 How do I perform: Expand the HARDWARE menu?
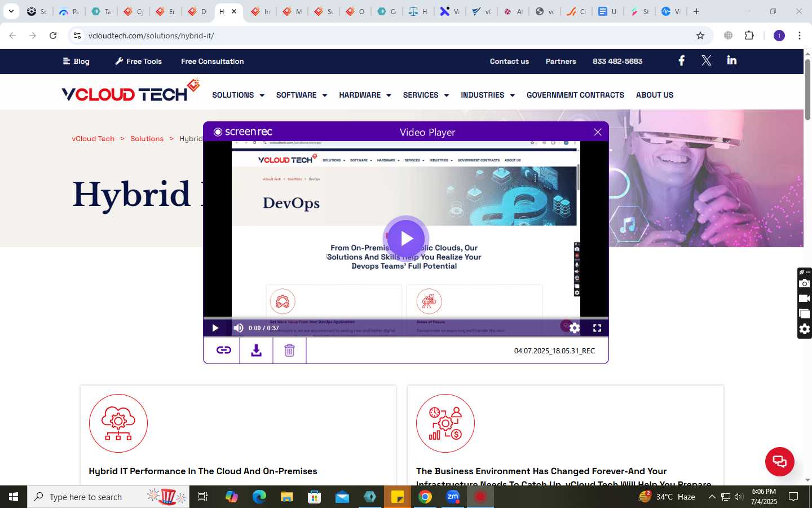[x=365, y=95]
